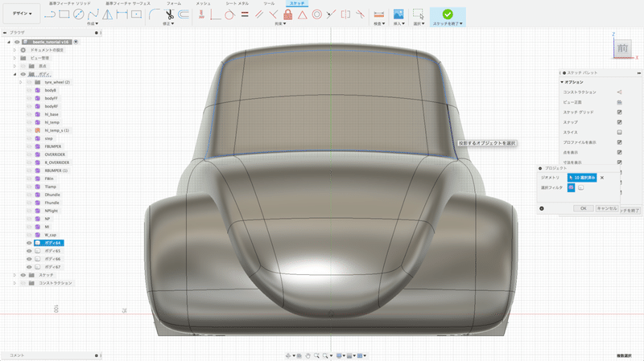
Task: Enable the Slice checkbox
Action: pyautogui.click(x=619, y=132)
